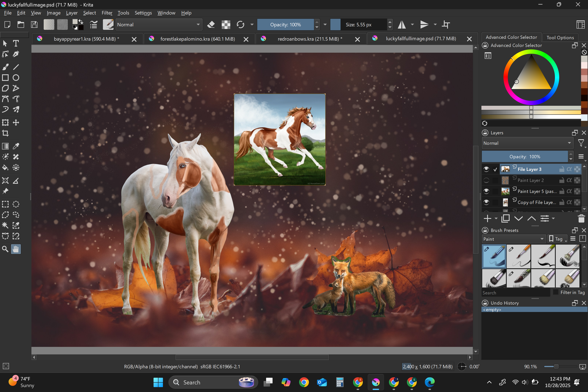Open the brush blending mode dropdown

pyautogui.click(x=159, y=24)
